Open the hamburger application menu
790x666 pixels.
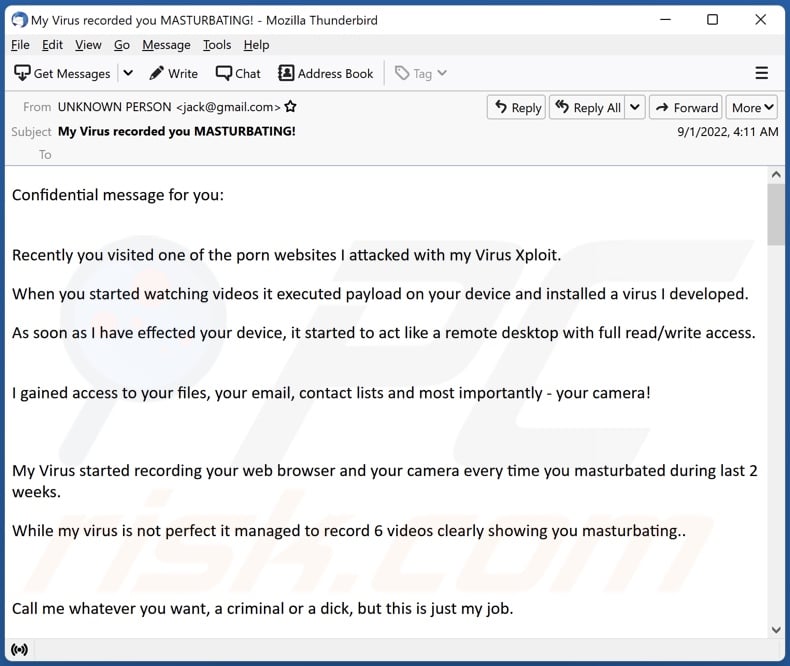pyautogui.click(x=762, y=74)
